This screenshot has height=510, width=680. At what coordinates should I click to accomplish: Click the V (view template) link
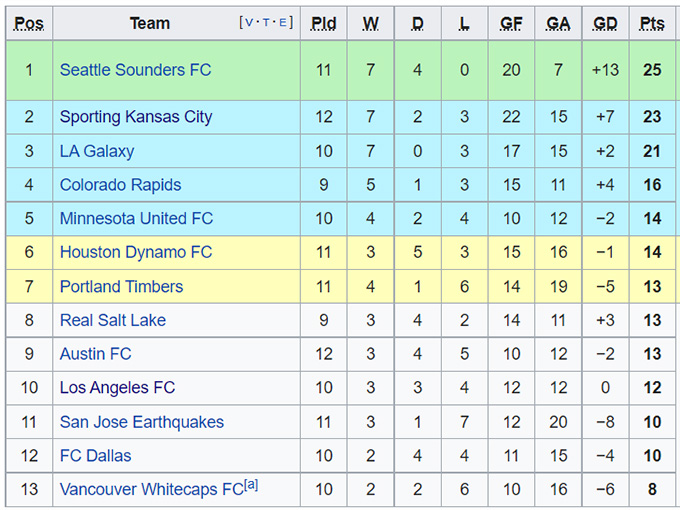[x=249, y=23]
